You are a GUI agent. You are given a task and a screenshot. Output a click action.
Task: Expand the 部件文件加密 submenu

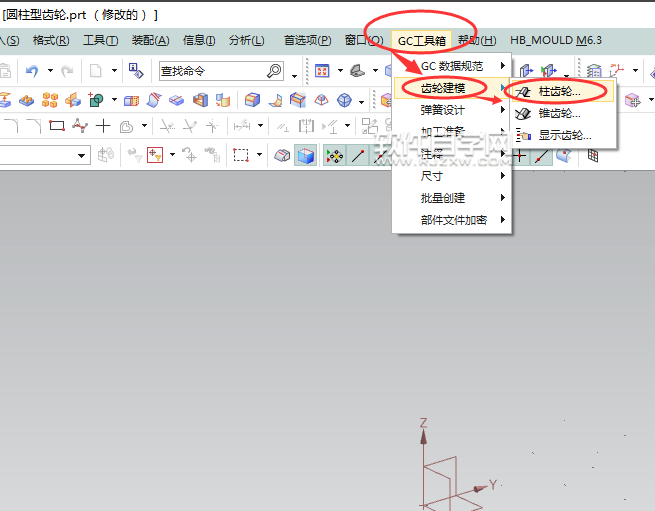pyautogui.click(x=452, y=220)
